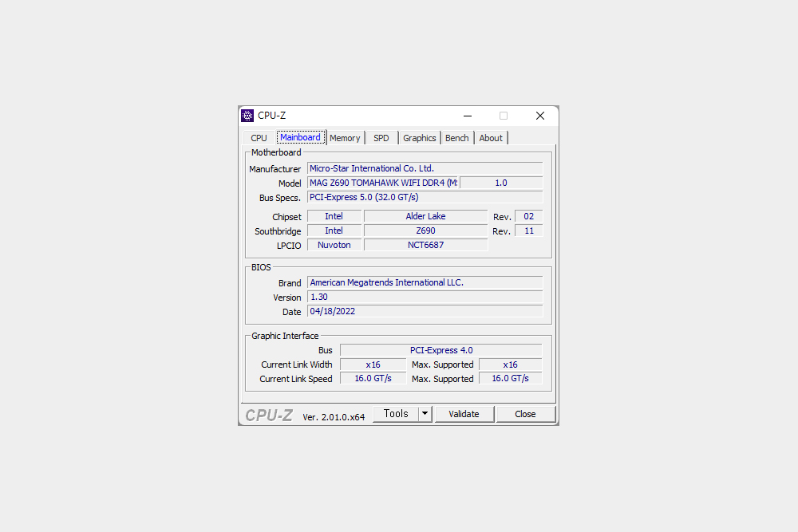This screenshot has width=798, height=532.
Task: Click the Tools button
Action: pos(396,414)
